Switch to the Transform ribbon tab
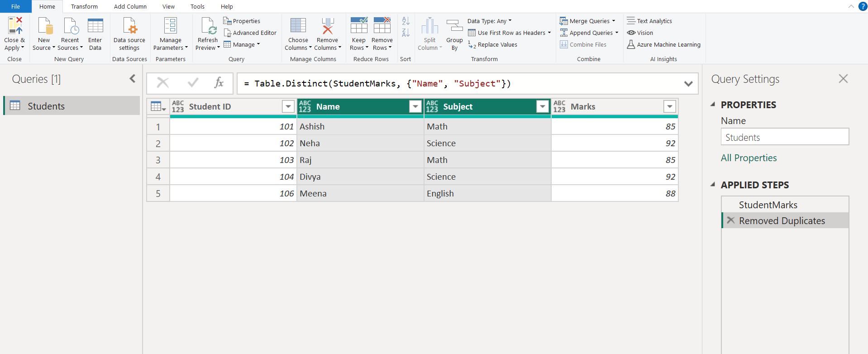 tap(84, 6)
